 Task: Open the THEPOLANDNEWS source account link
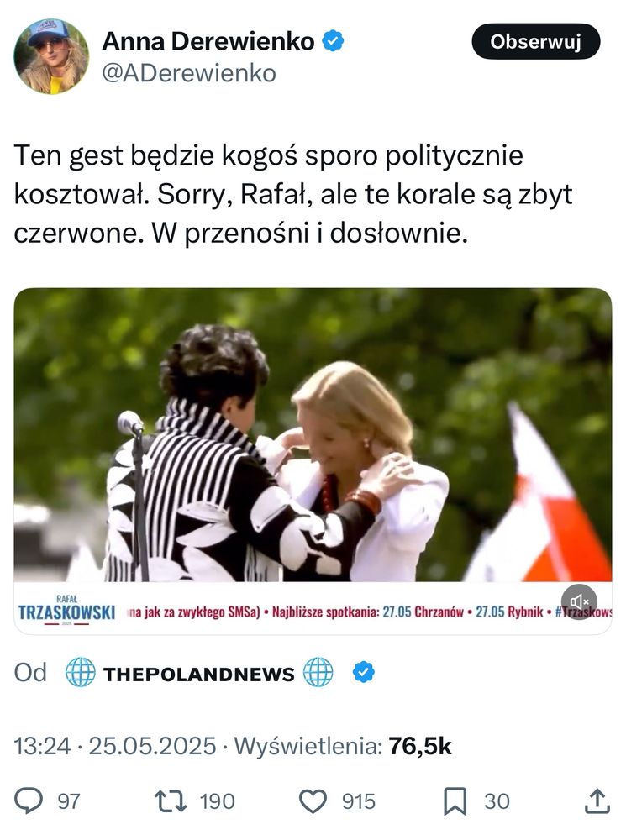199,674
